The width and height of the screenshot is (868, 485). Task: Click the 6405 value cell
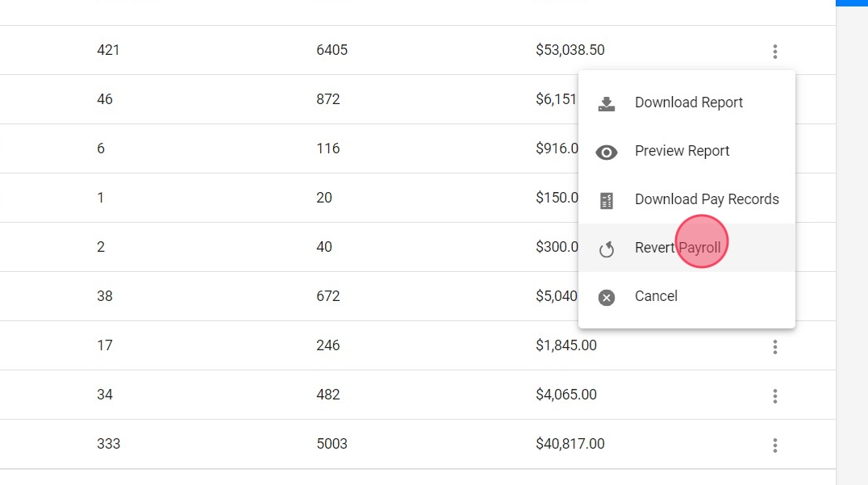coord(332,50)
